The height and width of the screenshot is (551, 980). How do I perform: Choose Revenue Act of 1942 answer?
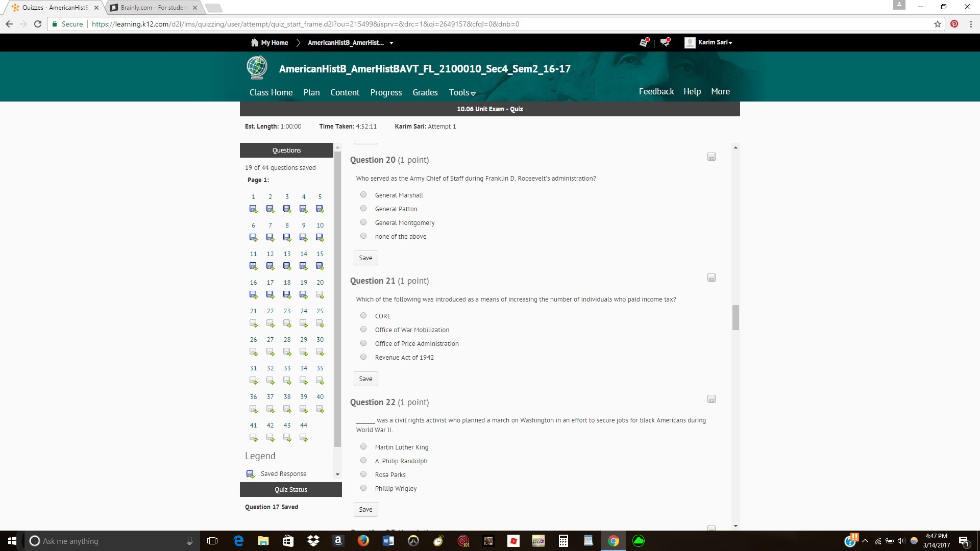point(363,357)
